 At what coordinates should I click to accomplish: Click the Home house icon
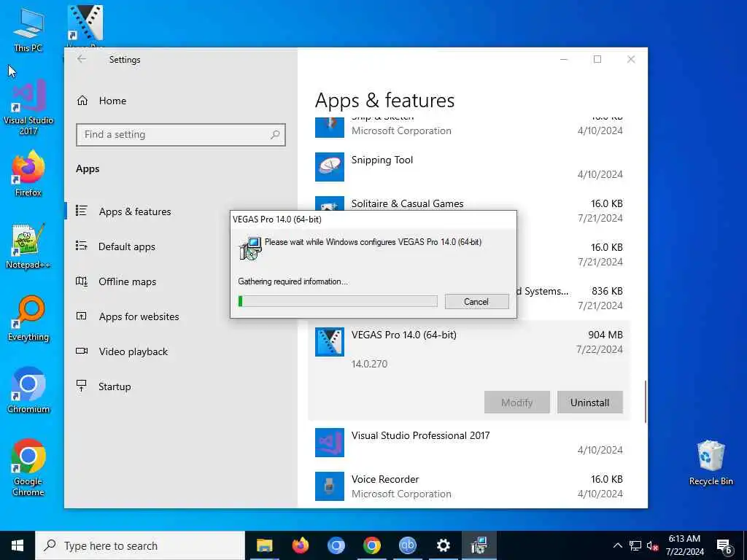point(82,101)
